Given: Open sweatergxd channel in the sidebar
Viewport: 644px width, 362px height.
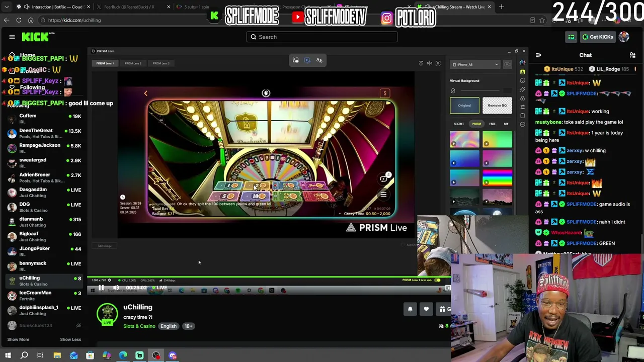Looking at the screenshot, I should pyautogui.click(x=44, y=163).
